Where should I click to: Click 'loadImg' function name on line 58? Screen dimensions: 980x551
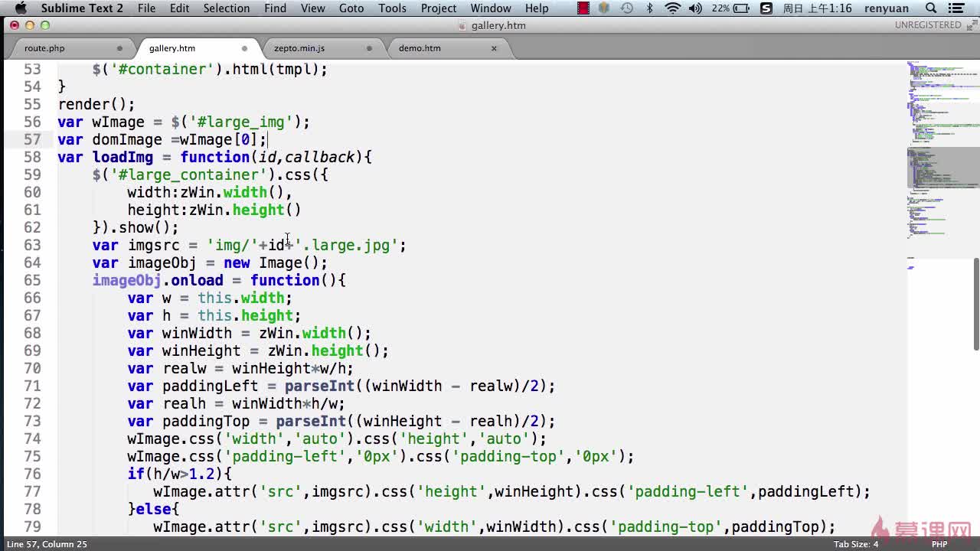tap(122, 157)
